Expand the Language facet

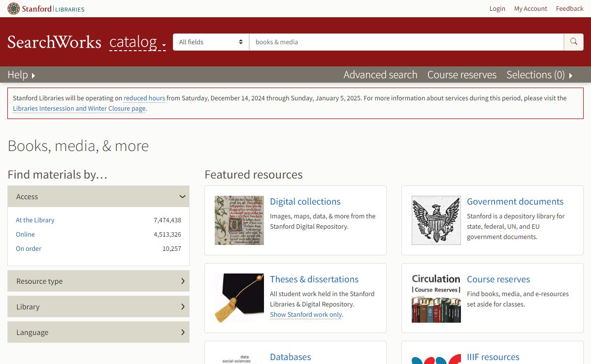(x=98, y=332)
